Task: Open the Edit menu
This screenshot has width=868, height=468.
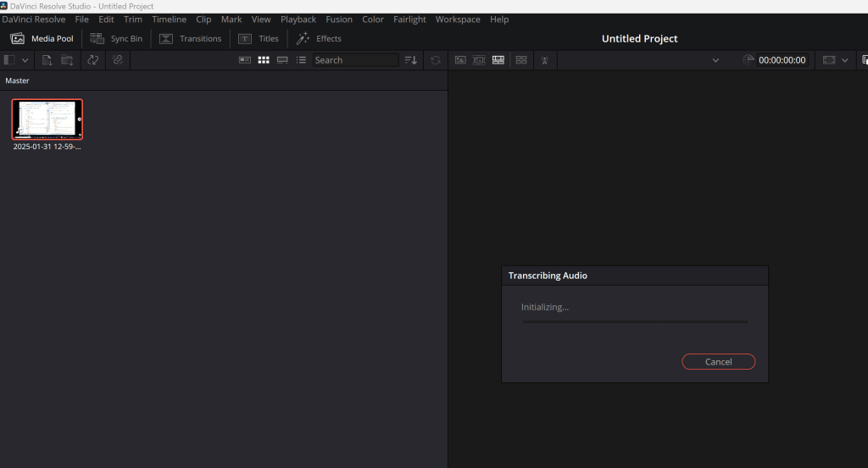Action: (x=106, y=19)
